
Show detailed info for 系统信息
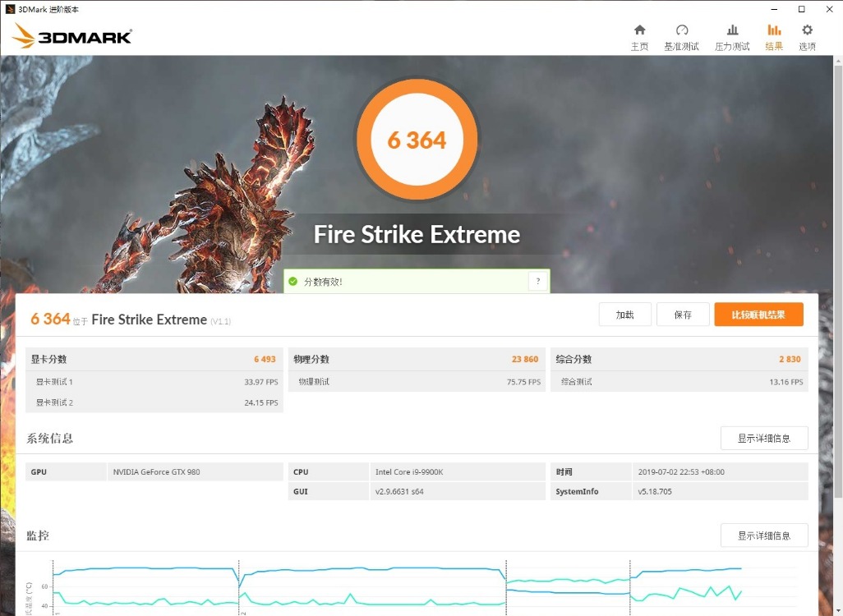coord(764,438)
